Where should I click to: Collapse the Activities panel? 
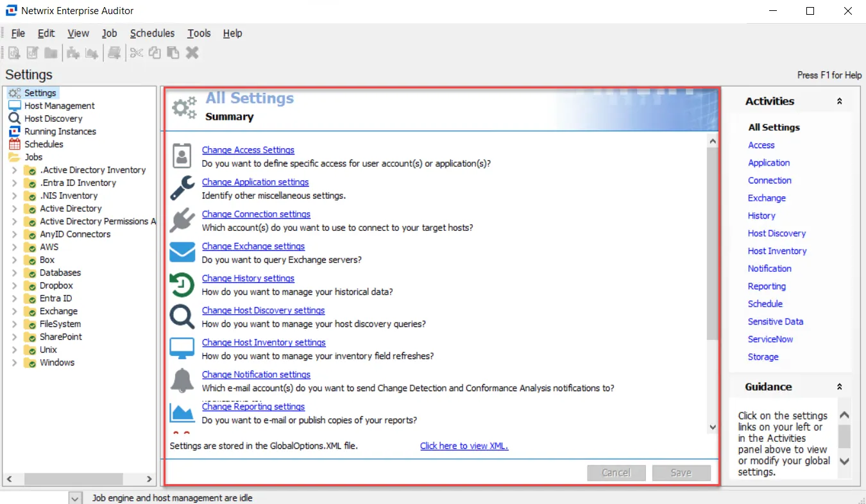839,101
